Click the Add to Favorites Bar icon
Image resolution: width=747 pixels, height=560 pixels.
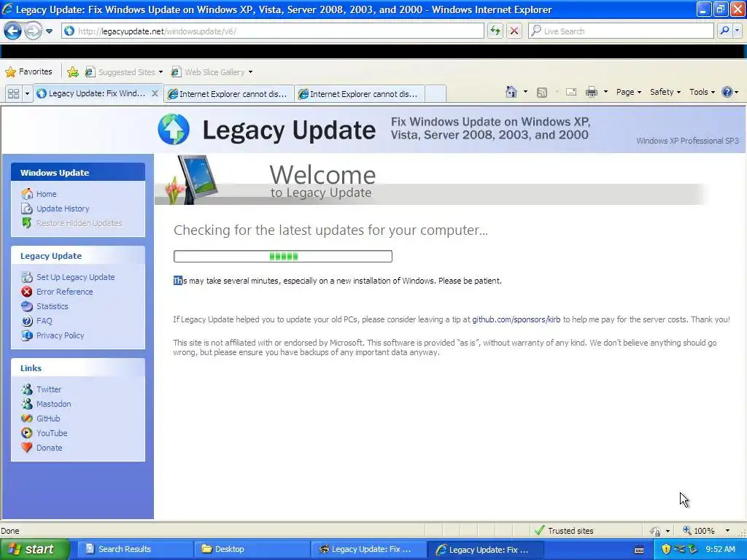(73, 72)
